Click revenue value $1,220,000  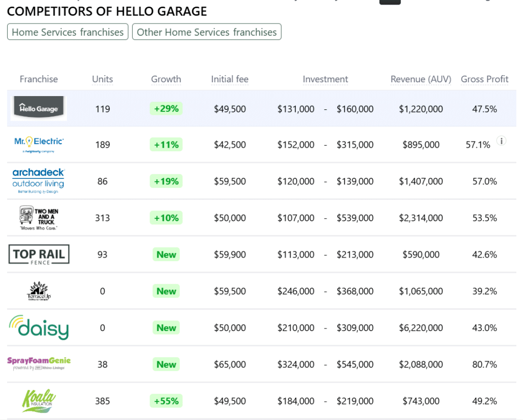click(x=421, y=109)
